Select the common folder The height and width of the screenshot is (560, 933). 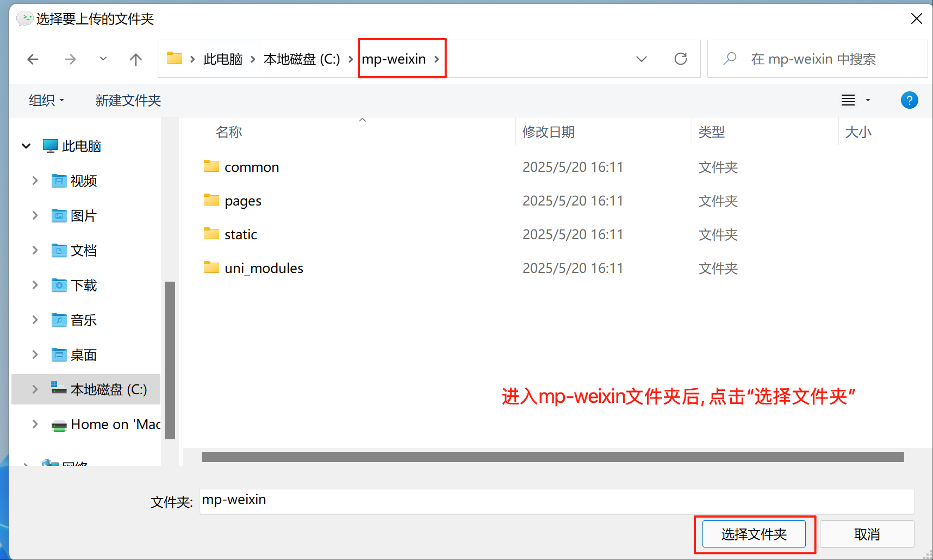[x=252, y=167]
